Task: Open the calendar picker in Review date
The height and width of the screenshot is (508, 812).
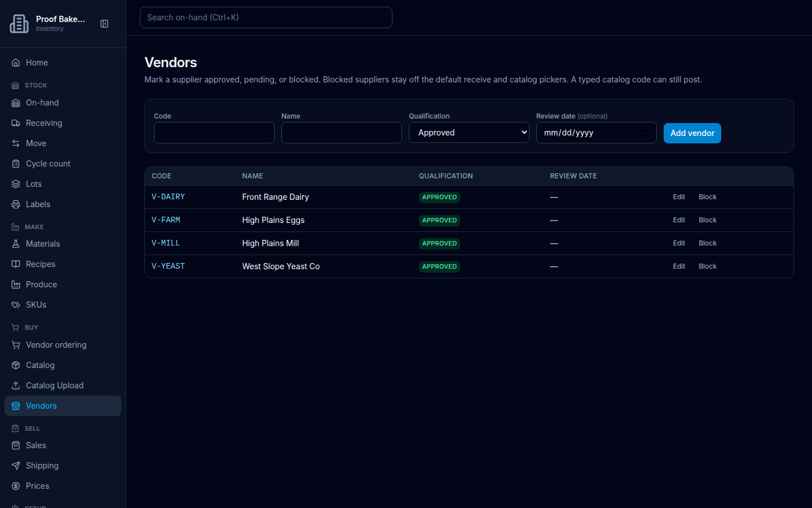Action: [x=645, y=133]
